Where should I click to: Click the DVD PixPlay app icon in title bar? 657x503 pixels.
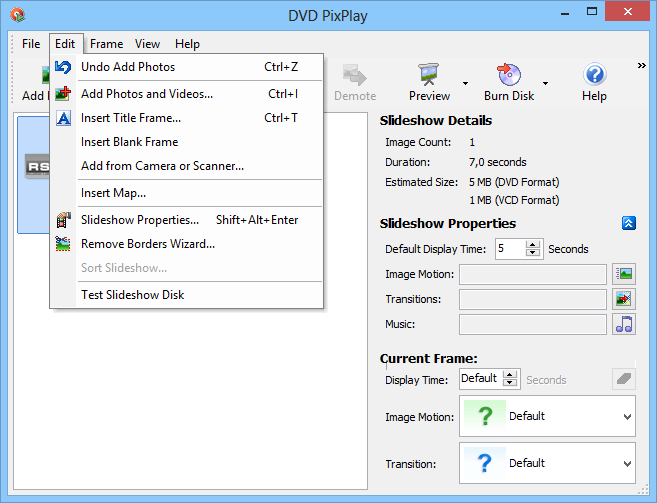[18, 15]
